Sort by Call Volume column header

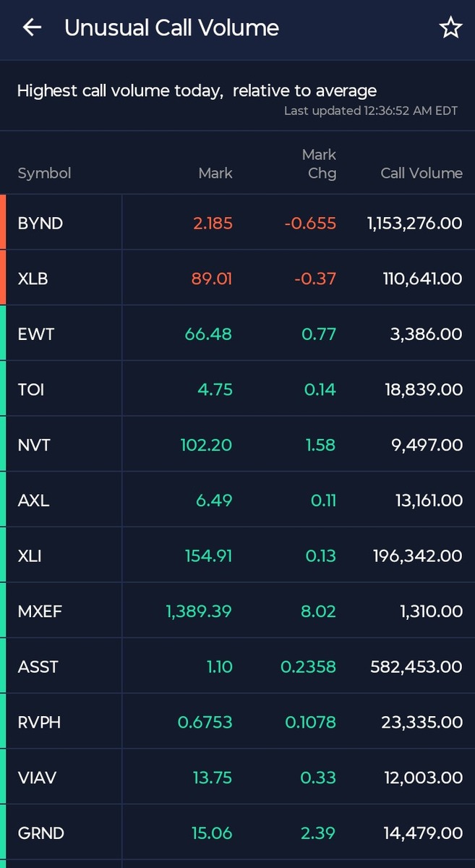coord(421,174)
